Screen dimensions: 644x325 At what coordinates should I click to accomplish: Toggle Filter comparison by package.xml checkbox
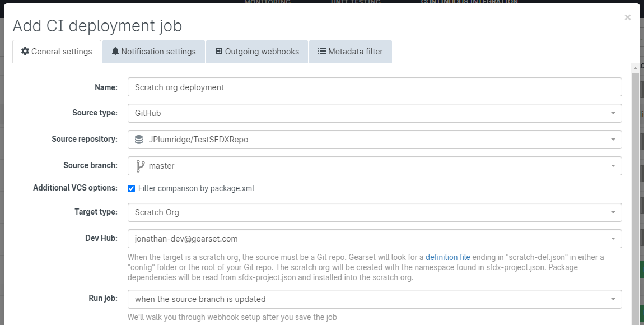click(x=132, y=189)
